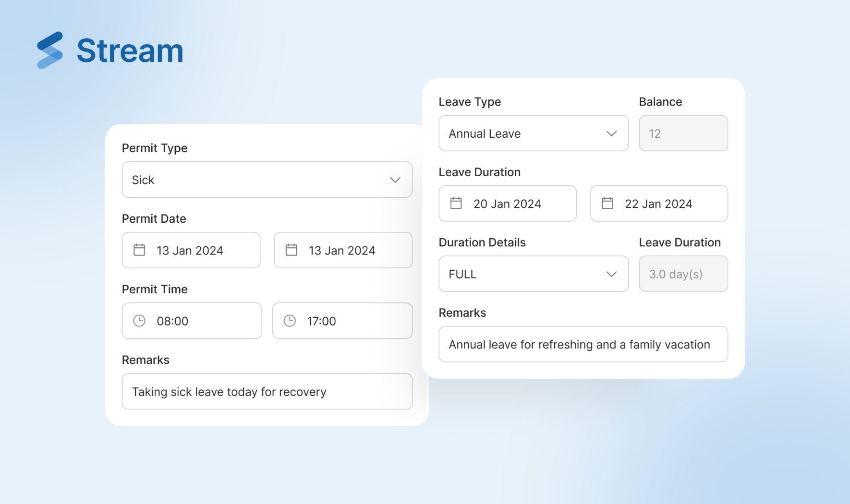850x504 pixels.
Task: Click calendar icon in Permit Date start field
Action: [139, 250]
